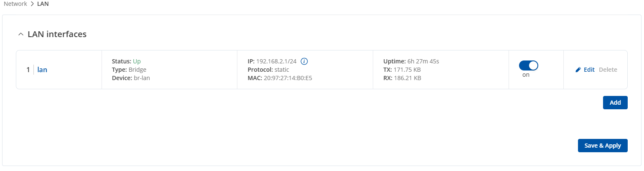The image size is (644, 171).
Task: Click the interface index number 1
Action: pos(28,70)
